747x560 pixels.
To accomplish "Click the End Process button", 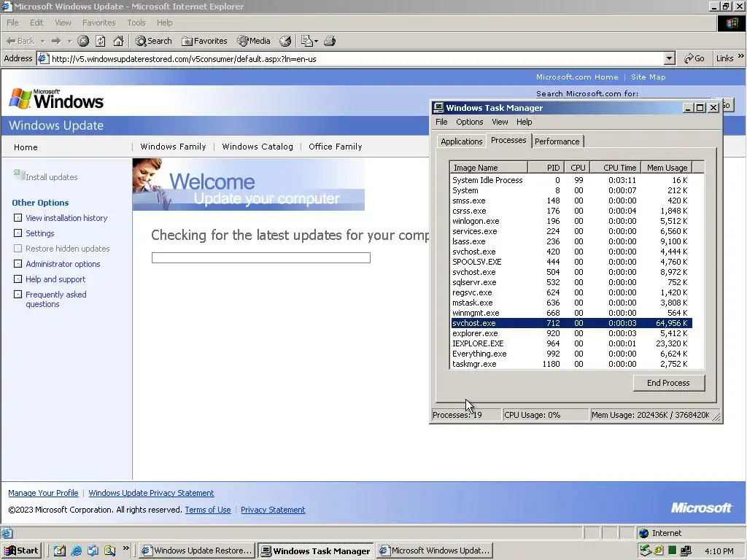I will (668, 383).
